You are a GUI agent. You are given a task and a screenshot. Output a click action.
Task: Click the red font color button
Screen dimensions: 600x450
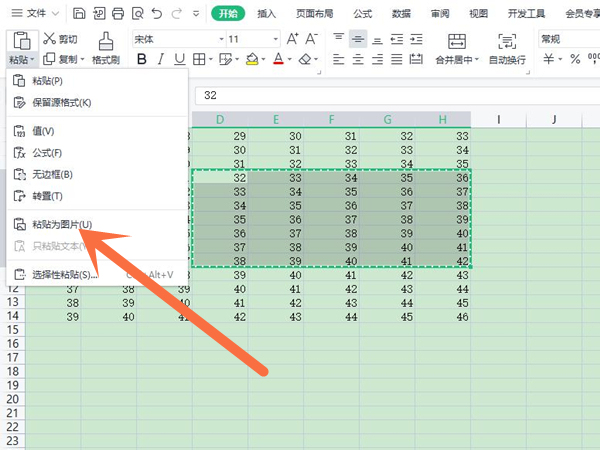[278, 60]
